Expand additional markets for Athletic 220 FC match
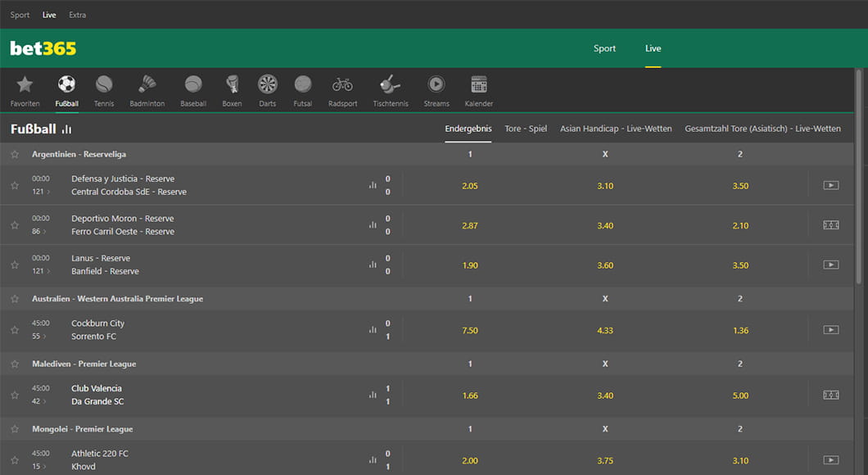 (41, 467)
